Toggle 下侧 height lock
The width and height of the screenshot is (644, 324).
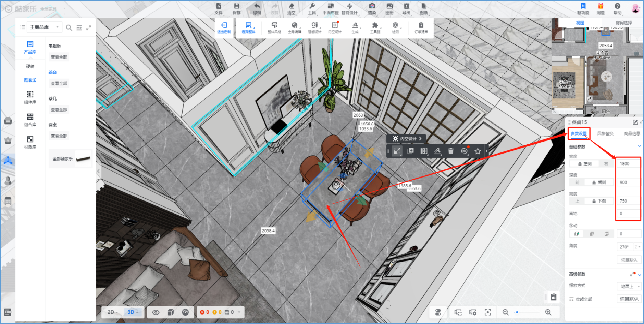pyautogui.click(x=599, y=201)
